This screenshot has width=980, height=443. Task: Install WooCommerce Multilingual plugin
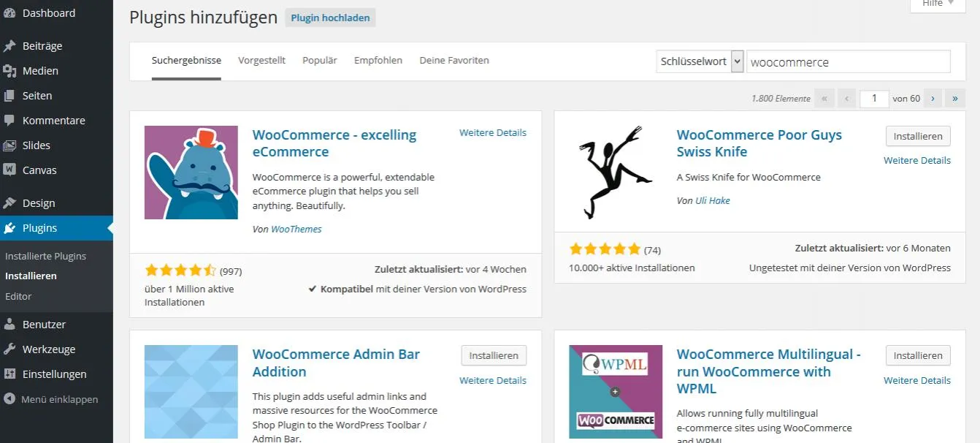(918, 355)
